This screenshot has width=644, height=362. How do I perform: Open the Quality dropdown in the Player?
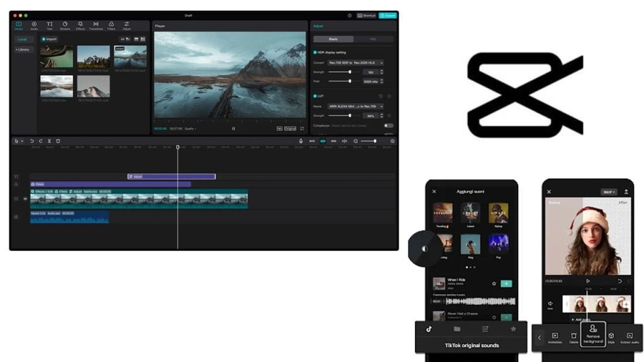[x=190, y=129]
